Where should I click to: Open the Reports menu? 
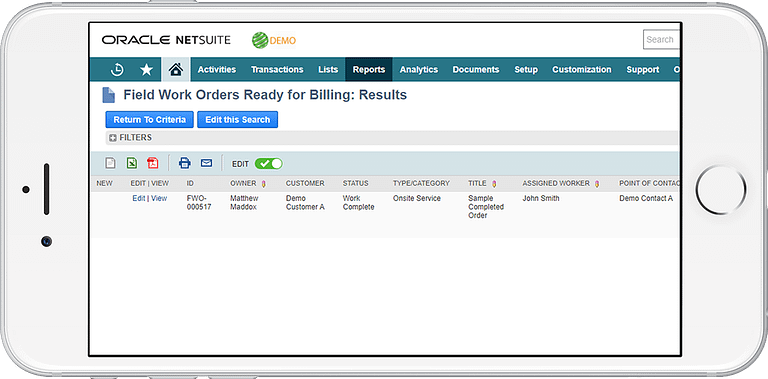pos(369,70)
